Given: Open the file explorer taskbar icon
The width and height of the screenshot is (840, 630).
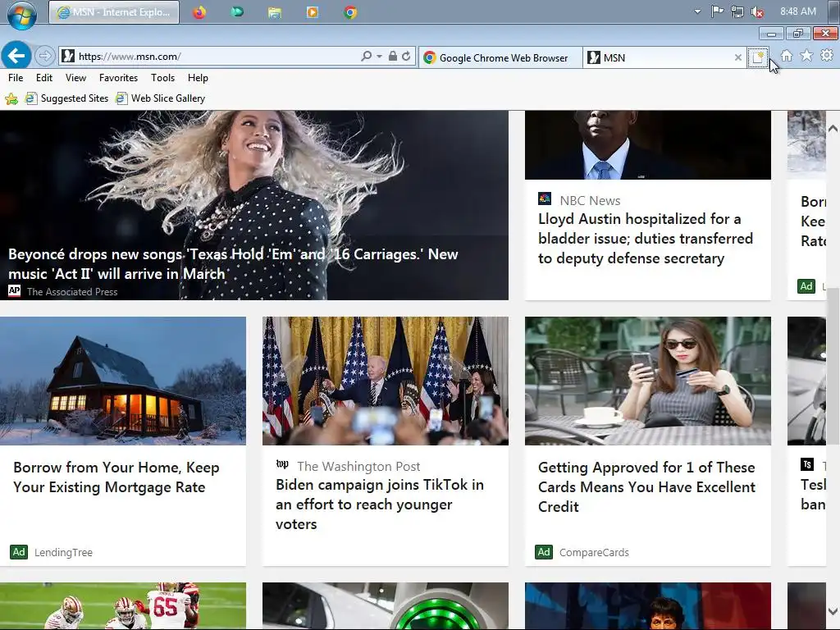Looking at the screenshot, I should (x=274, y=11).
